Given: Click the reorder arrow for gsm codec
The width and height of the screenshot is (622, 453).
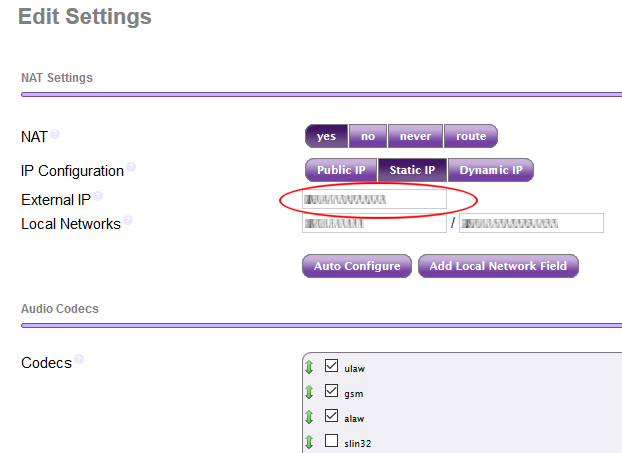Looking at the screenshot, I should pyautogui.click(x=310, y=393).
